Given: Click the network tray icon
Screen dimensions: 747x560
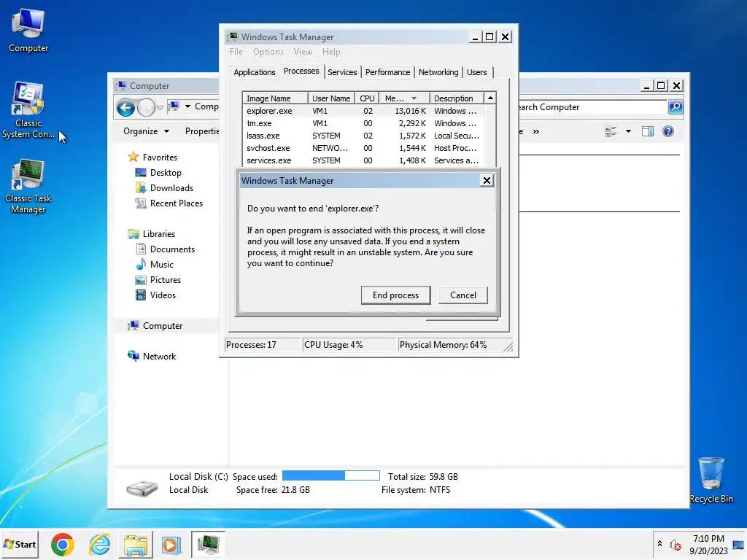Looking at the screenshot, I should pyautogui.click(x=738, y=545).
